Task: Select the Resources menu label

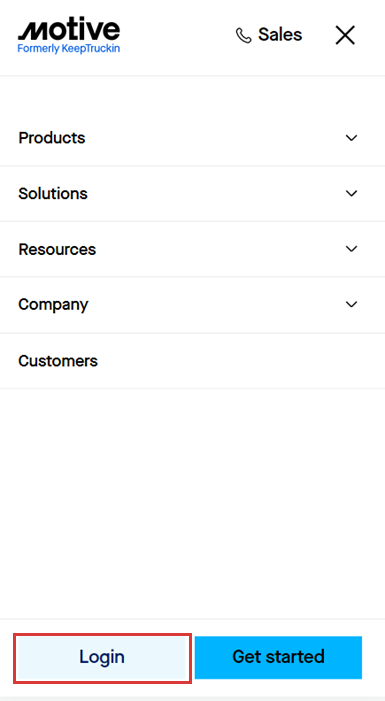Action: [57, 249]
